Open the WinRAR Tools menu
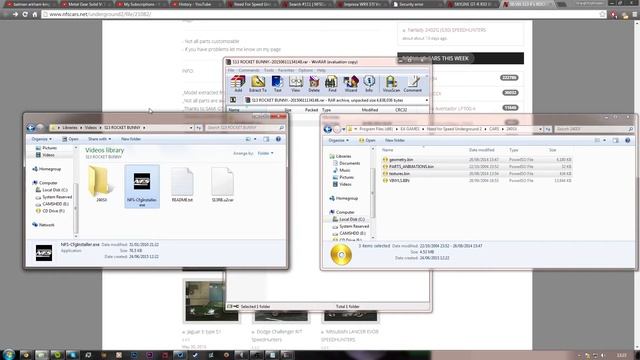Screen dimensions: 640x360 tap(269, 70)
